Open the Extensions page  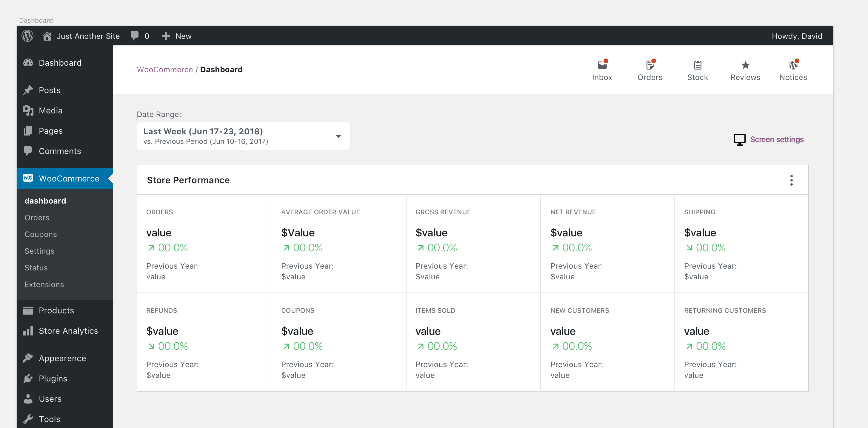pos(44,284)
